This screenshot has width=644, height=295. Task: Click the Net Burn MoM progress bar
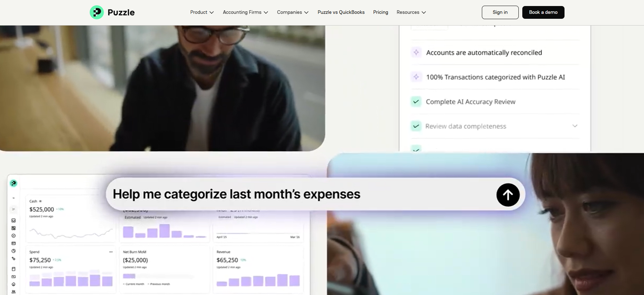(158, 276)
